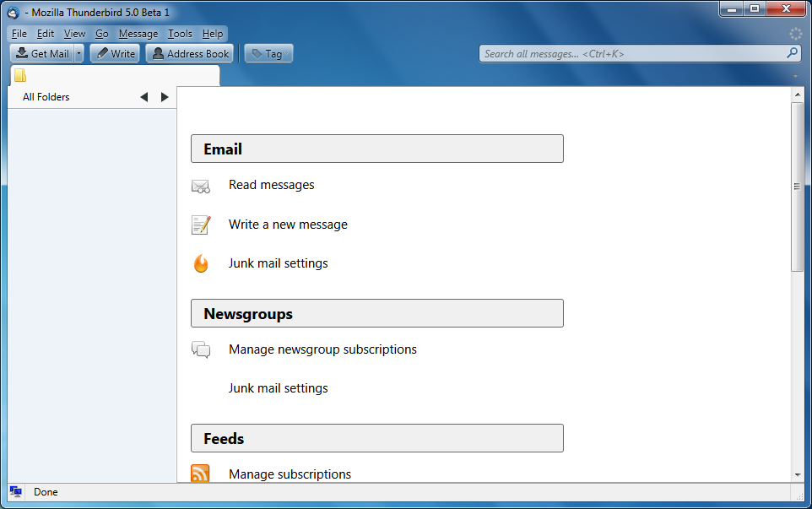
Task: Click the vertical scrollbar thumb
Action: coord(798,187)
